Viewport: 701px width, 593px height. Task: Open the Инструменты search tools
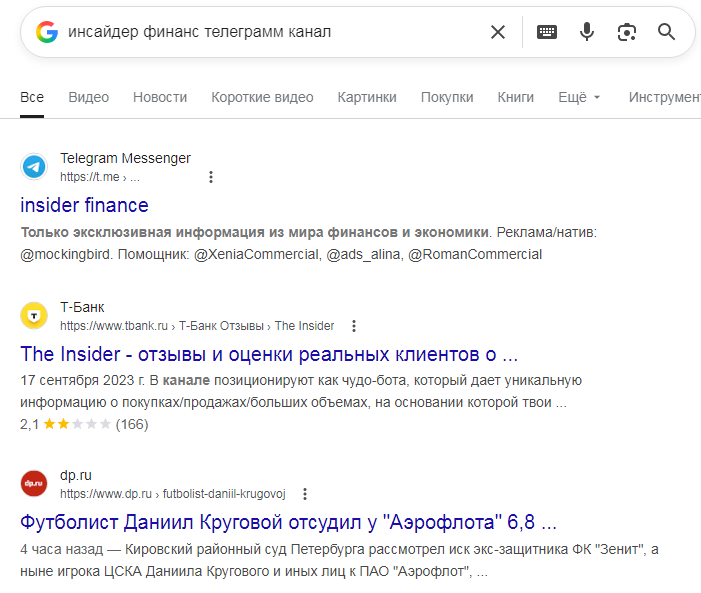tap(664, 97)
